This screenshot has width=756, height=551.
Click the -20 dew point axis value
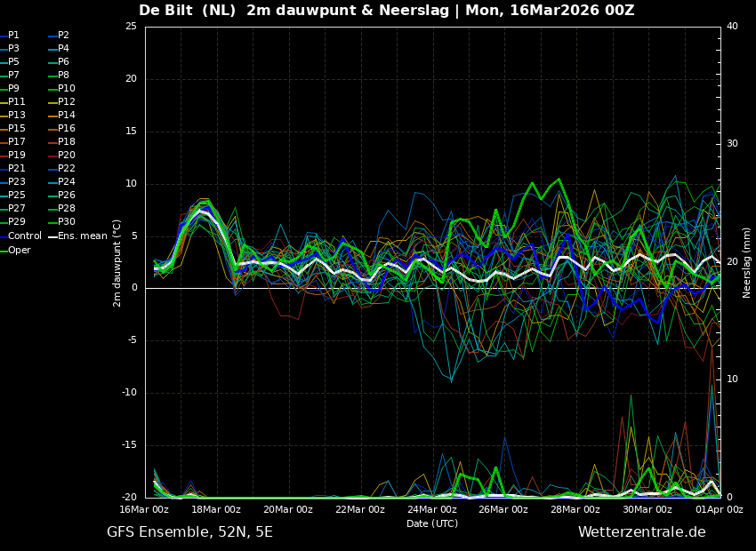pyautogui.click(x=129, y=498)
